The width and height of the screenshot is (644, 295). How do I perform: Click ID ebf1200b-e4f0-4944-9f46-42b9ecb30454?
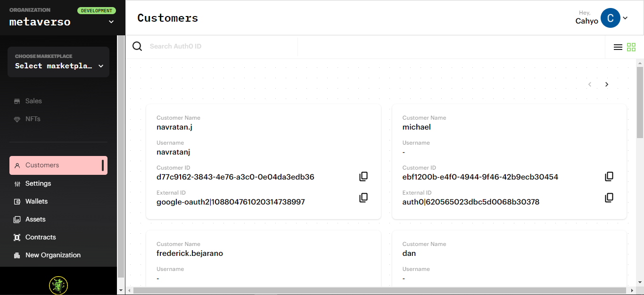[480, 177]
